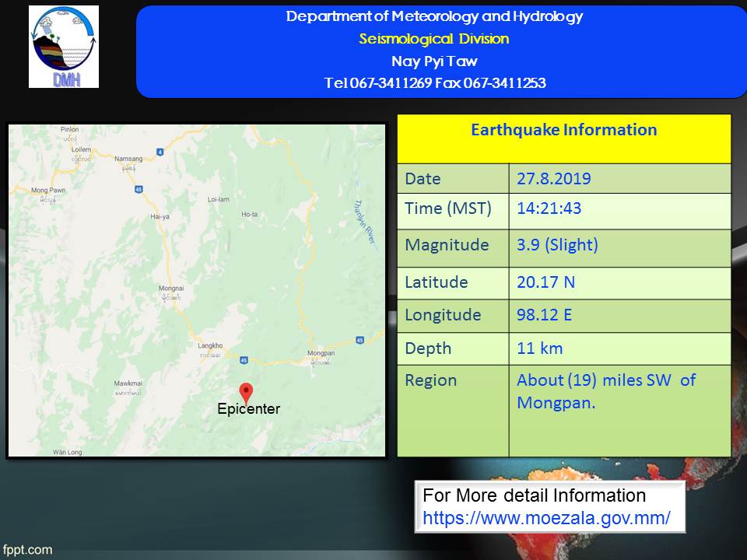Click the Ho-ta label on the map
The width and height of the screenshot is (747, 560).
(250, 215)
